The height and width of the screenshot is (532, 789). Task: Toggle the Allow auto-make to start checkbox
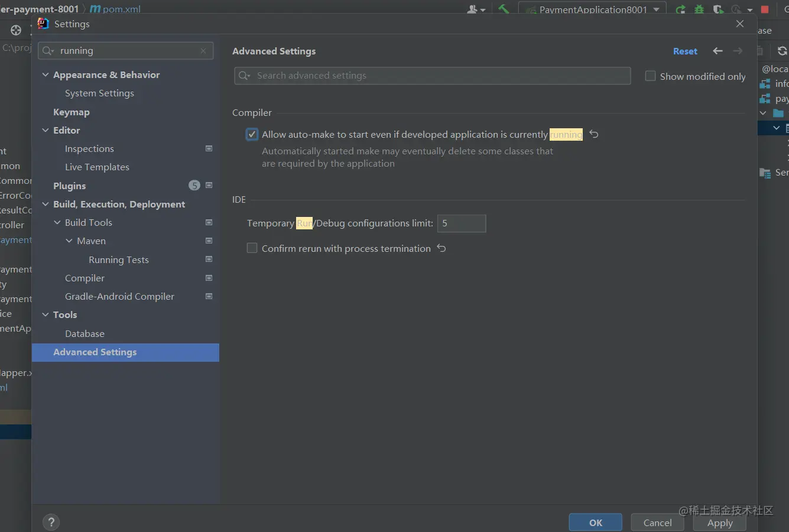(252, 134)
